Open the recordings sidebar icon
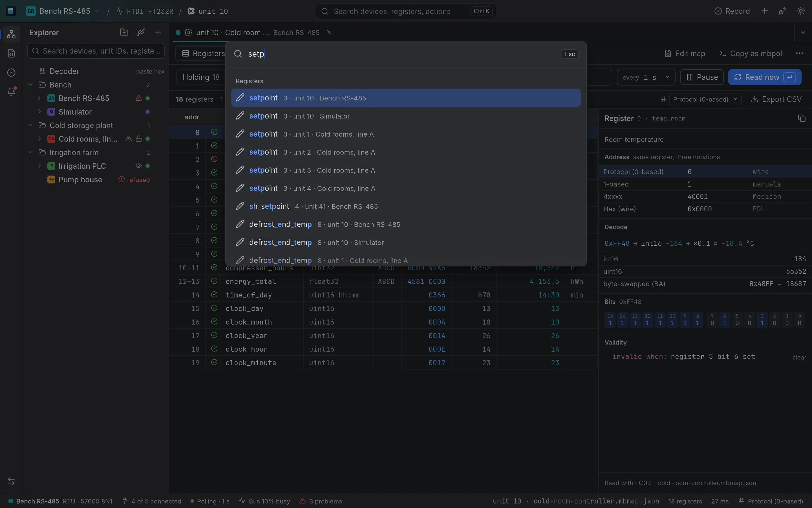 pyautogui.click(x=11, y=73)
